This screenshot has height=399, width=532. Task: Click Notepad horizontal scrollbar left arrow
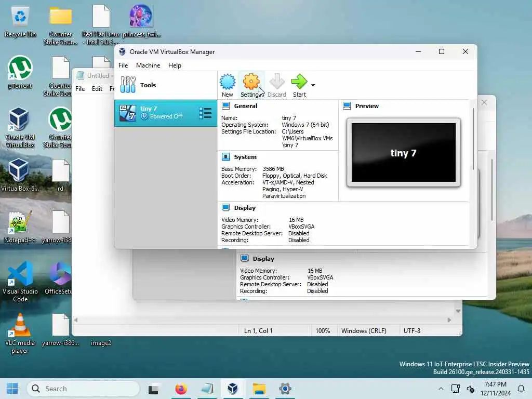76,320
